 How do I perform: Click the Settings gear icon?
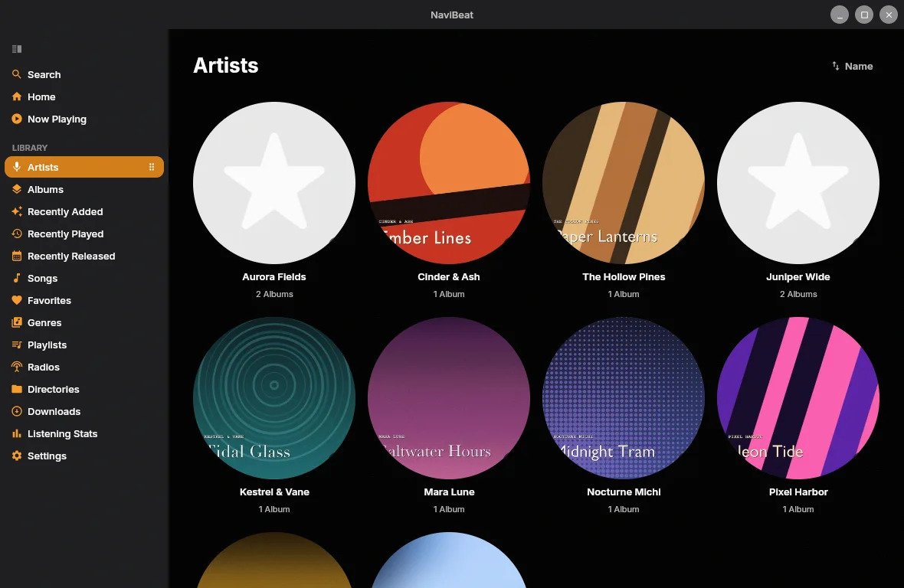(17, 456)
